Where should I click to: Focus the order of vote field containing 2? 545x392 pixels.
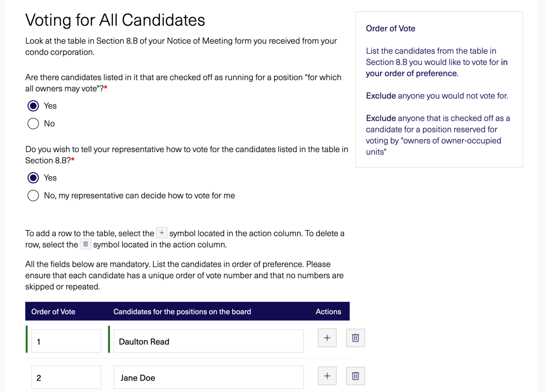tap(66, 377)
